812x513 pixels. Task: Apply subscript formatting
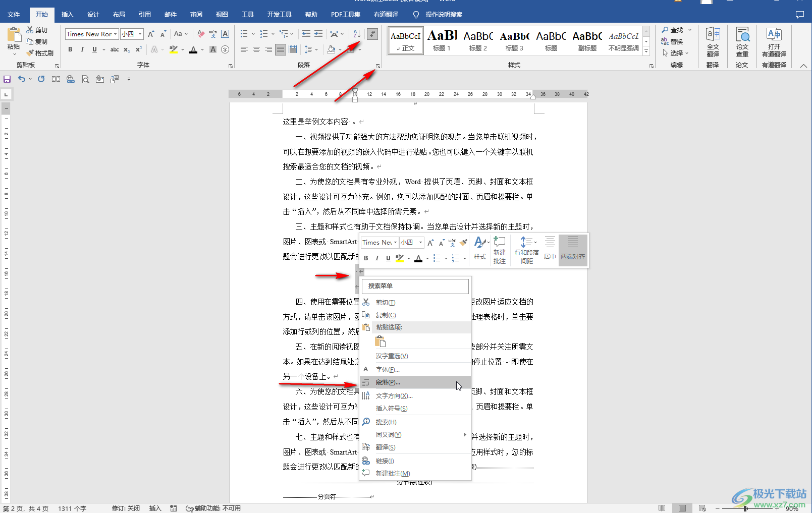pos(127,49)
